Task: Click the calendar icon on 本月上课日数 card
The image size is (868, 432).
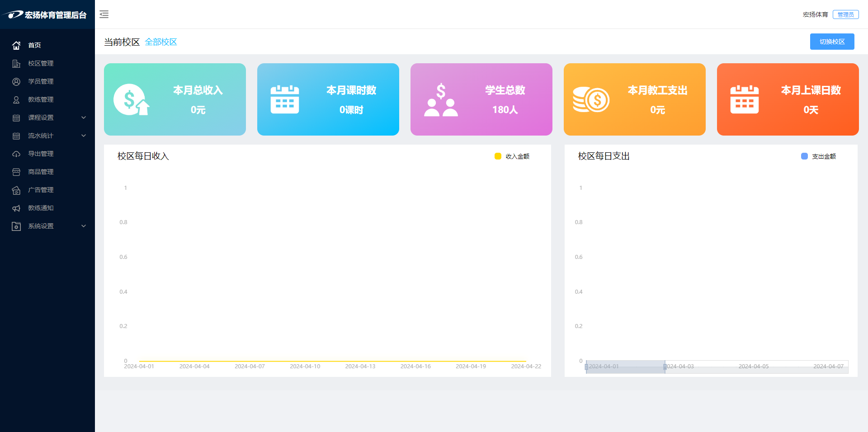Action: [745, 99]
